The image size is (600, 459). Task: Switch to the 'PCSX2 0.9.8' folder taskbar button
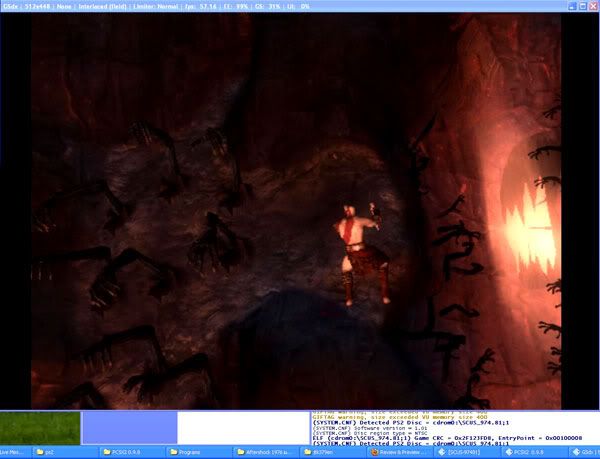132,452
